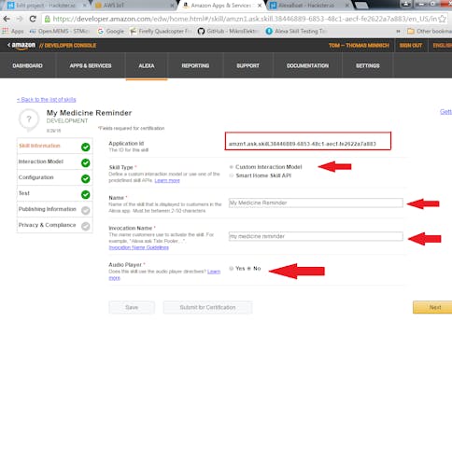The width and height of the screenshot is (452, 476).
Task: Open Alexa Skill Testing Tool bookmark
Action: click(x=296, y=31)
